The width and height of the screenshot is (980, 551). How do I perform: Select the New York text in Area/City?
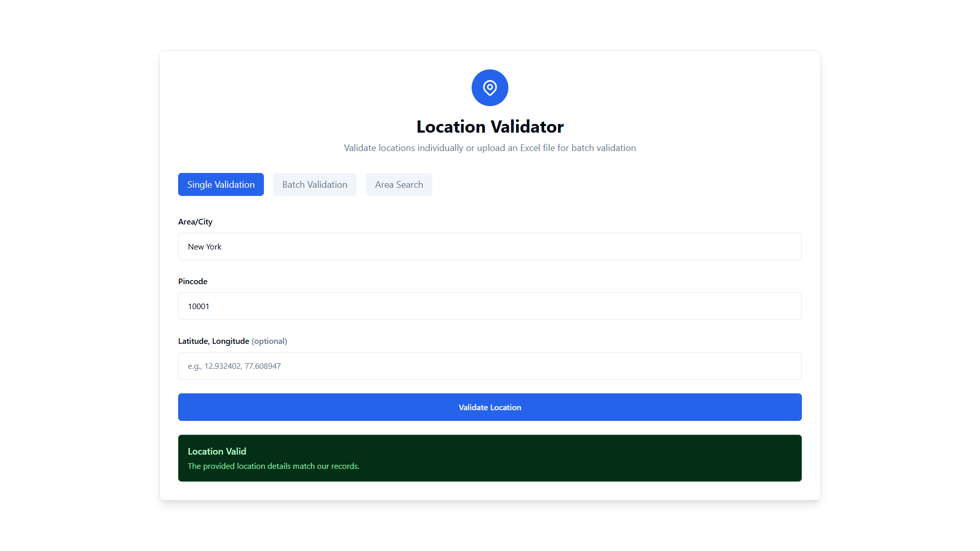(204, 246)
